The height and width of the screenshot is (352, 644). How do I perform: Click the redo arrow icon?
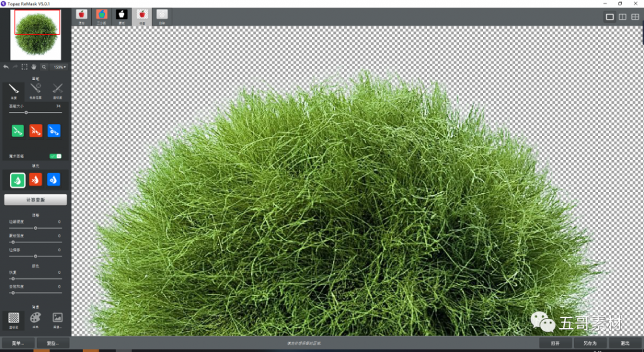point(15,67)
